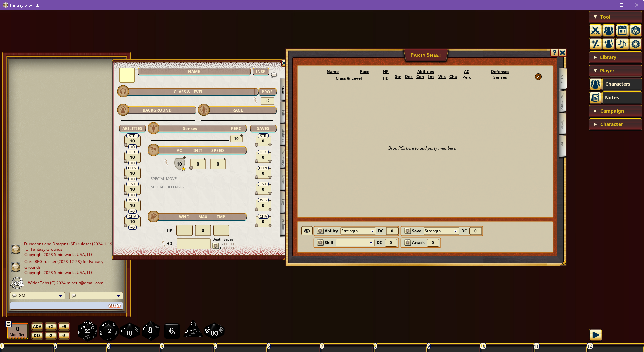Collapse the Tool sidebar section
The height and width of the screenshot is (352, 644).
pyautogui.click(x=615, y=17)
